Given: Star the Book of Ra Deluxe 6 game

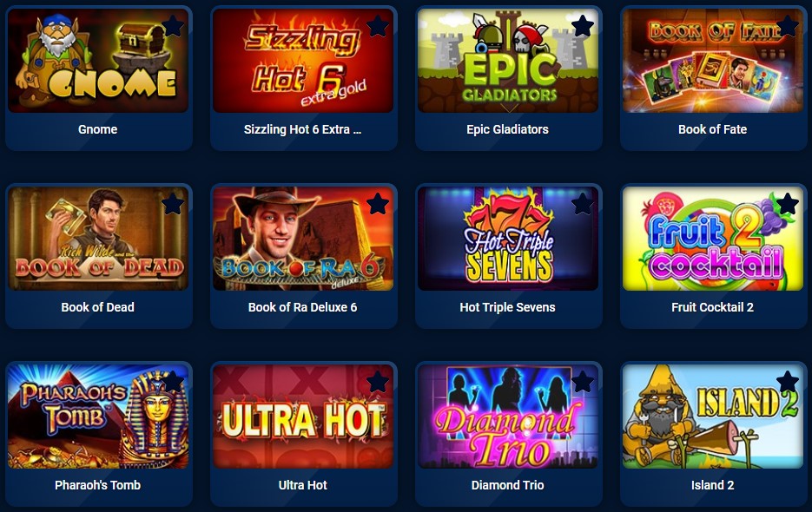Looking at the screenshot, I should tap(378, 204).
